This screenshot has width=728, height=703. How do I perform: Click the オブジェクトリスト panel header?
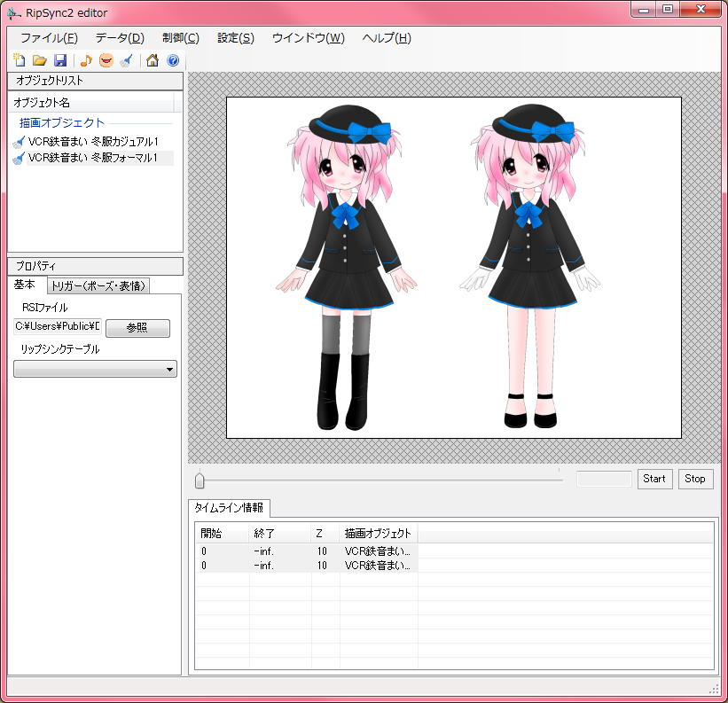[x=95, y=81]
